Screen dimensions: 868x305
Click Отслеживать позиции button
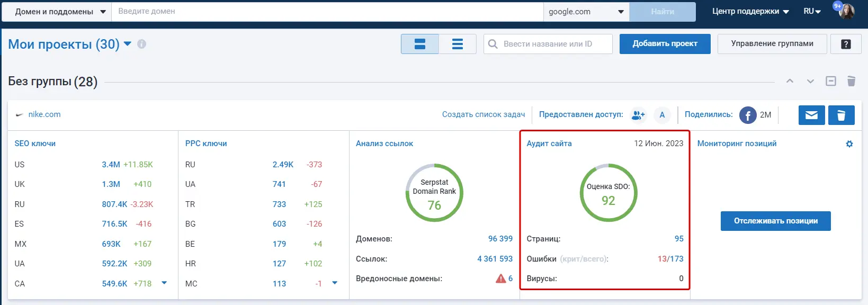pyautogui.click(x=775, y=221)
